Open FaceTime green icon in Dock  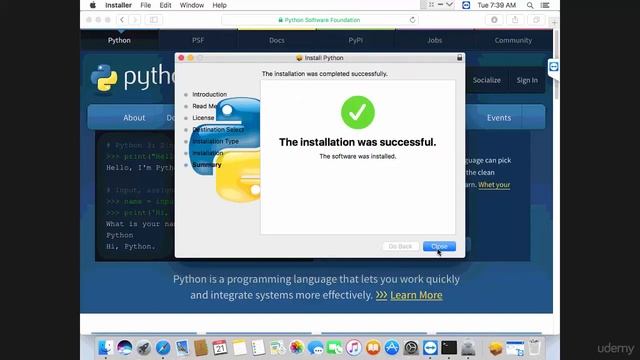pyautogui.click(x=335, y=348)
